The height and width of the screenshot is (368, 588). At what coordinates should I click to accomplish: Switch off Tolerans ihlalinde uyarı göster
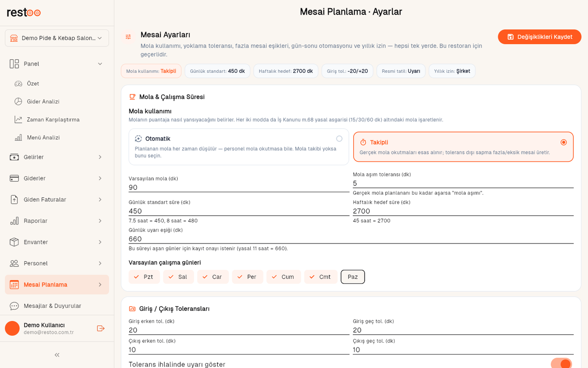pyautogui.click(x=562, y=363)
